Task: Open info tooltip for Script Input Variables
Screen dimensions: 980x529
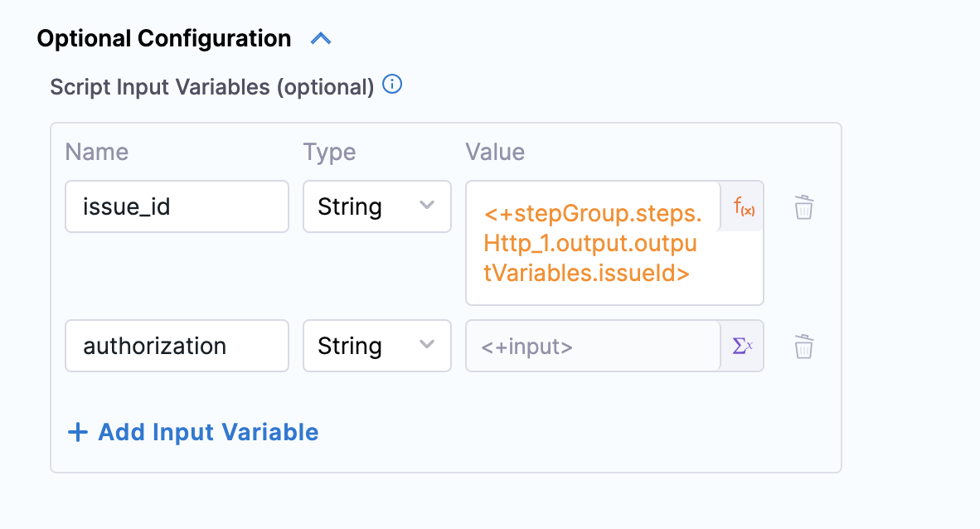Action: [392, 85]
